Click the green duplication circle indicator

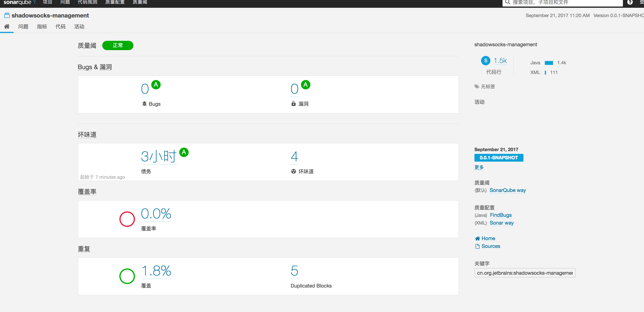(x=127, y=276)
